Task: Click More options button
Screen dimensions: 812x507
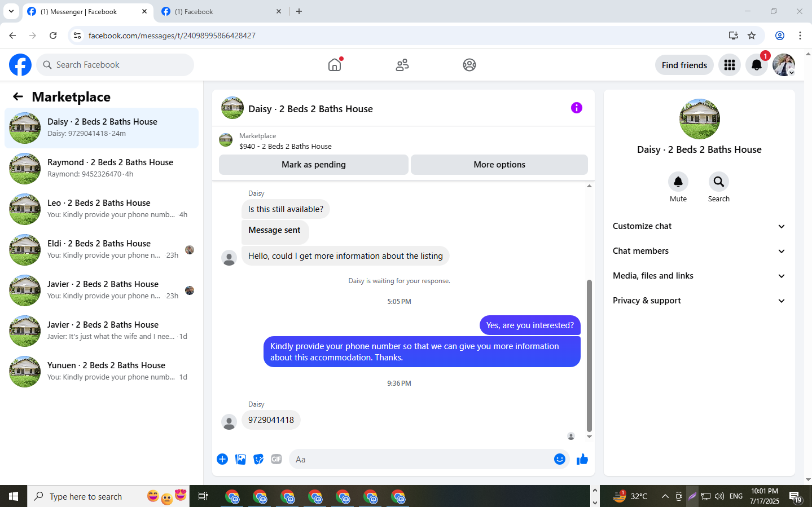Action: 499,165
